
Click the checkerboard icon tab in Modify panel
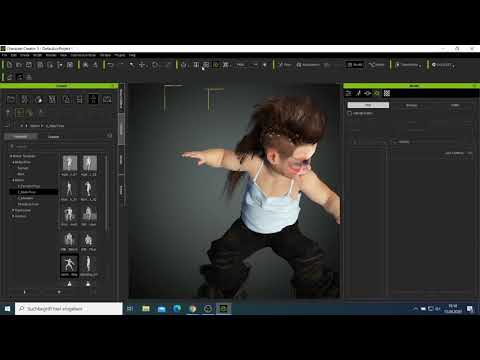(387, 93)
